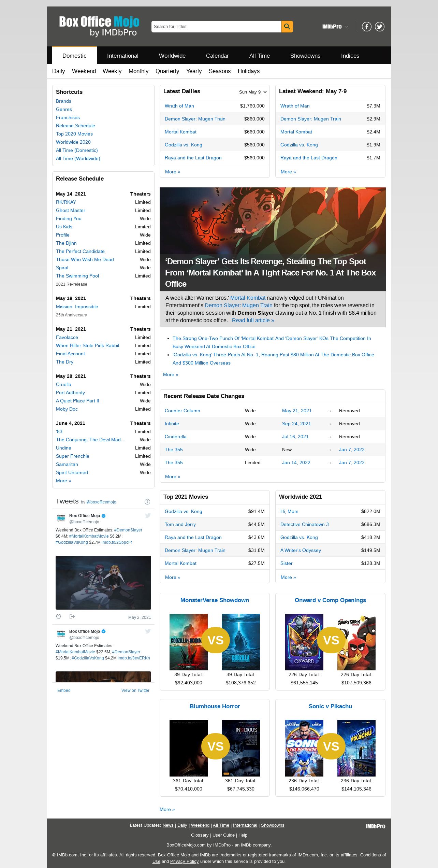Select the Quarterly sub-menu item

tap(167, 71)
